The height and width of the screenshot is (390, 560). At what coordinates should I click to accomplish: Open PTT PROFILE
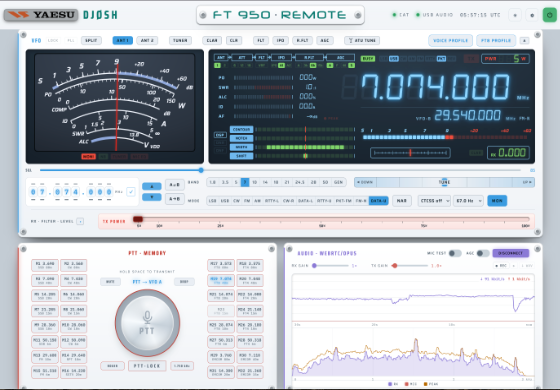coord(496,40)
